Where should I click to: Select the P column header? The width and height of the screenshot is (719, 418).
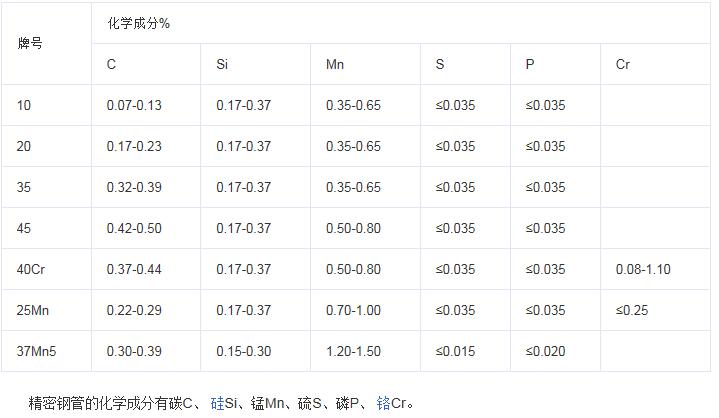[x=555, y=64]
